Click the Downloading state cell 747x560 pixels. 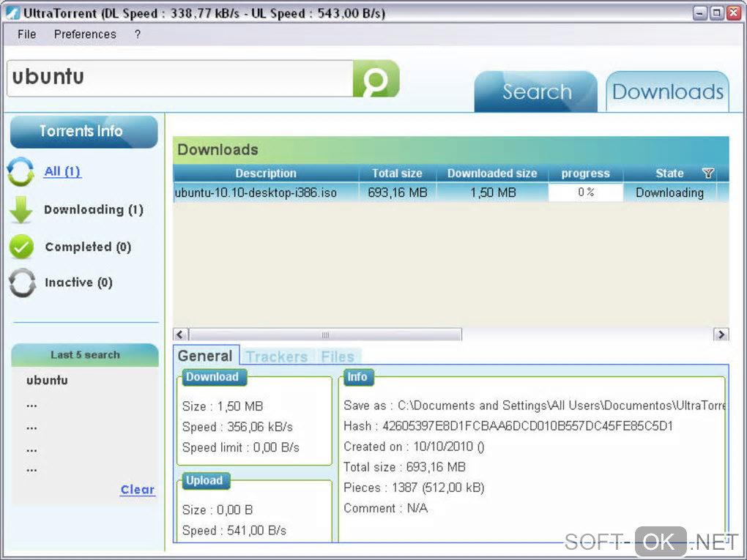669,193
